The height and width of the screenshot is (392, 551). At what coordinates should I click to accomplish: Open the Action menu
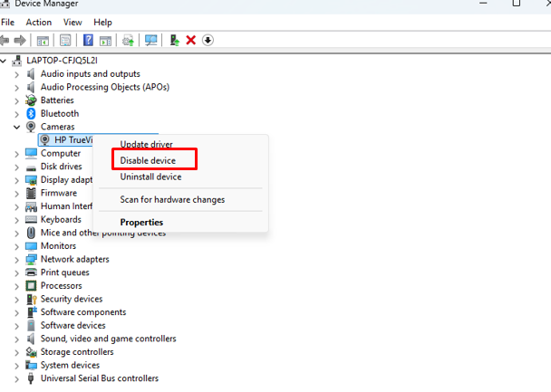(x=39, y=22)
